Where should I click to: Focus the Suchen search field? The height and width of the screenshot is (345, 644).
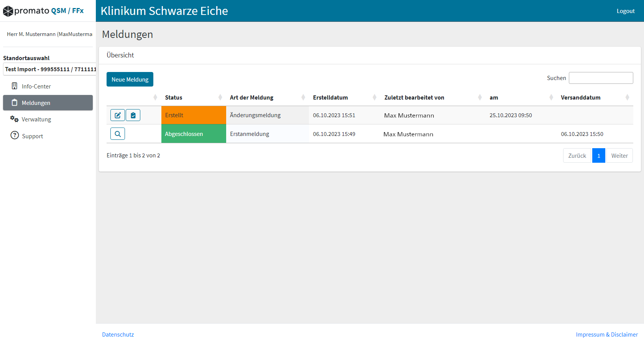tap(601, 78)
